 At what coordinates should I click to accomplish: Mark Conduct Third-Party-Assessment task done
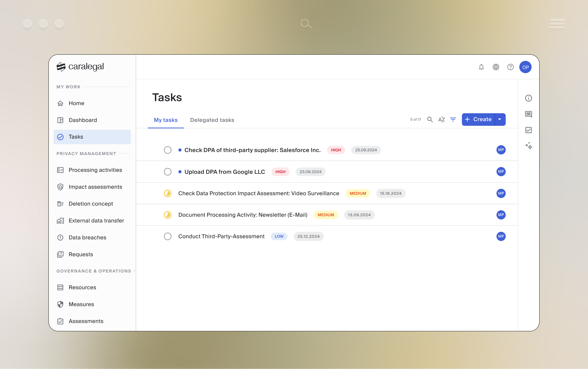tap(167, 236)
